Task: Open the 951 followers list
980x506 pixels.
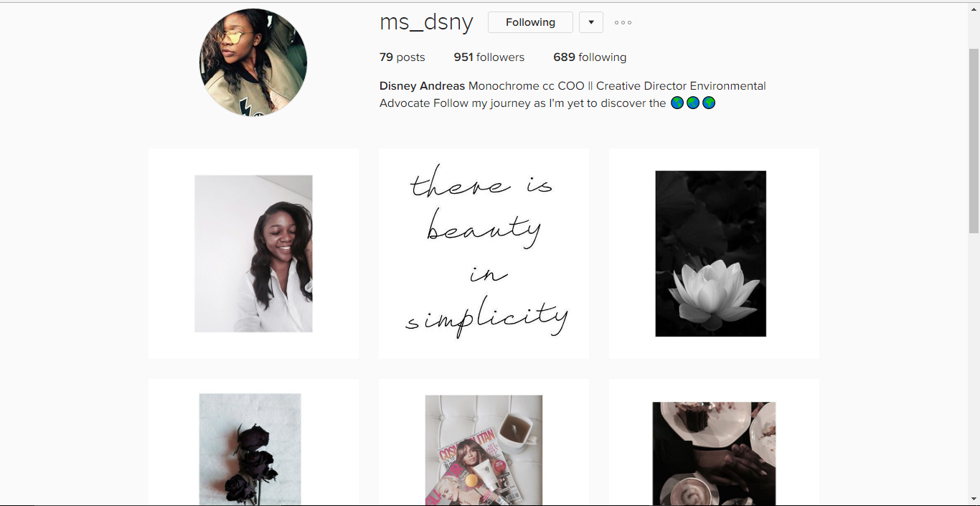Action: 489,57
